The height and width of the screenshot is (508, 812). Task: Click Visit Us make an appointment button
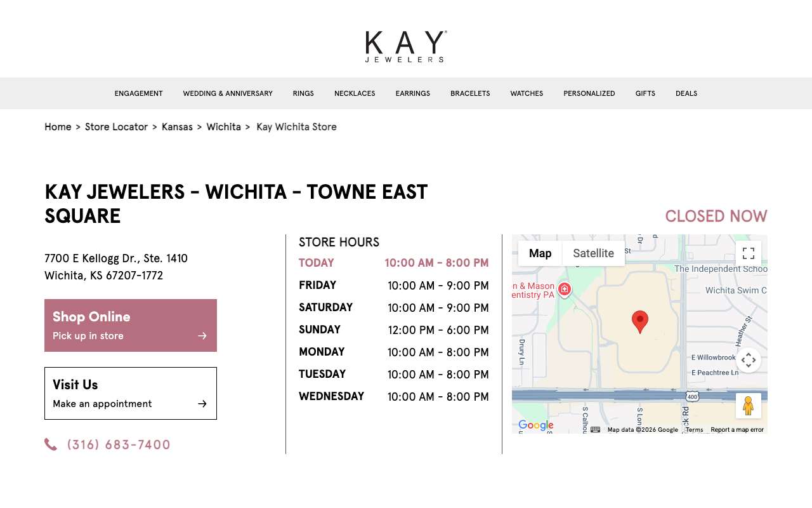tap(131, 393)
